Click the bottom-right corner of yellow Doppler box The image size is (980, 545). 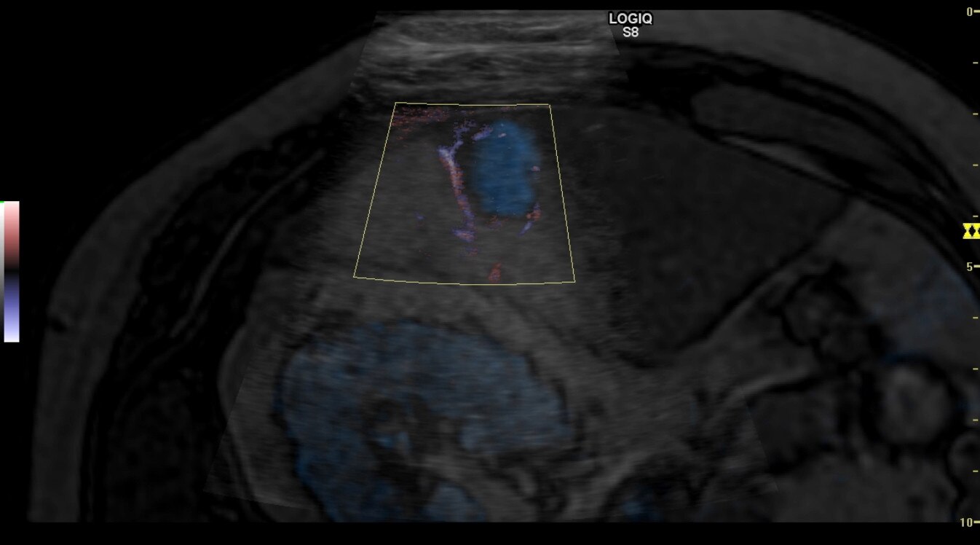pos(574,281)
